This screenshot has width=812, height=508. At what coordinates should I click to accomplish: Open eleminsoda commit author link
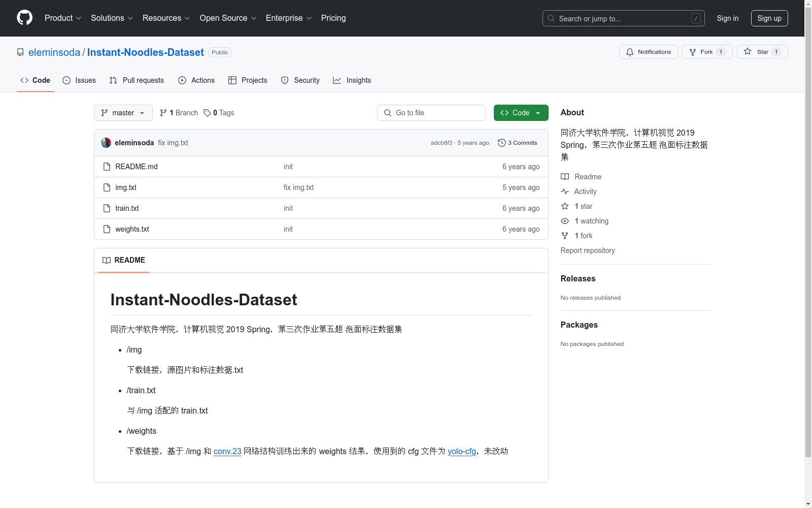point(134,143)
